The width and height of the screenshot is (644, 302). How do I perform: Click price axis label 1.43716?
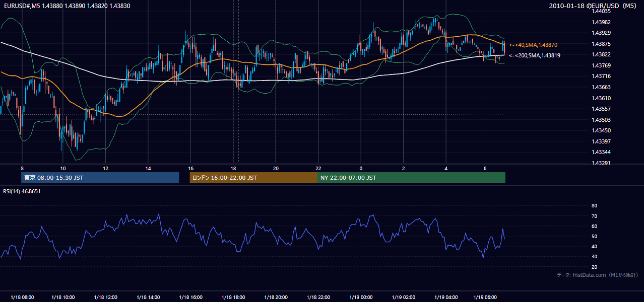[601, 76]
